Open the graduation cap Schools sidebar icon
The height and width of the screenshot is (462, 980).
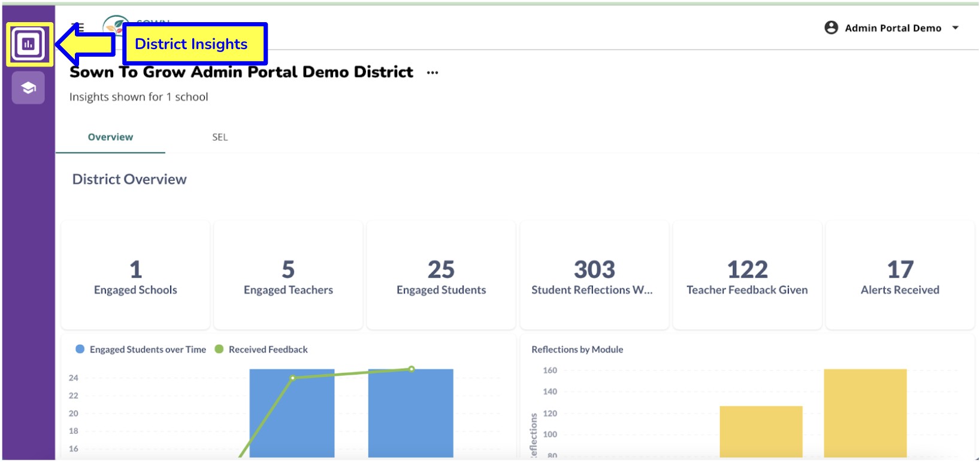click(28, 88)
